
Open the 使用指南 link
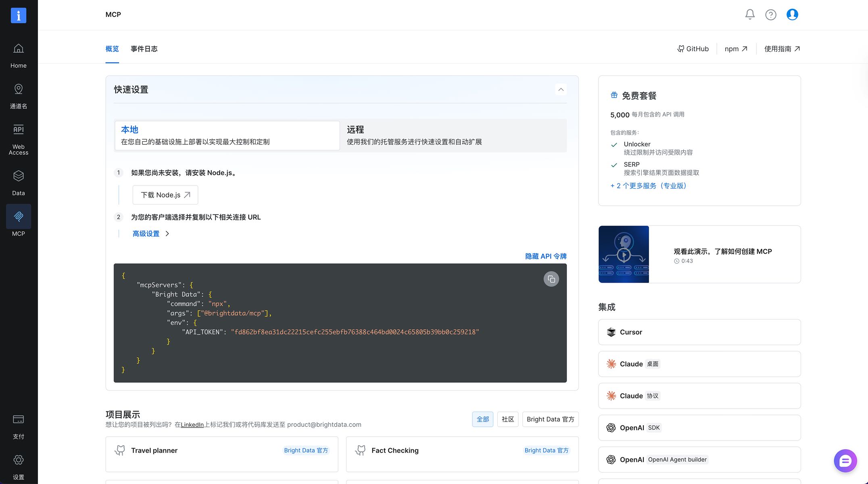click(x=782, y=49)
